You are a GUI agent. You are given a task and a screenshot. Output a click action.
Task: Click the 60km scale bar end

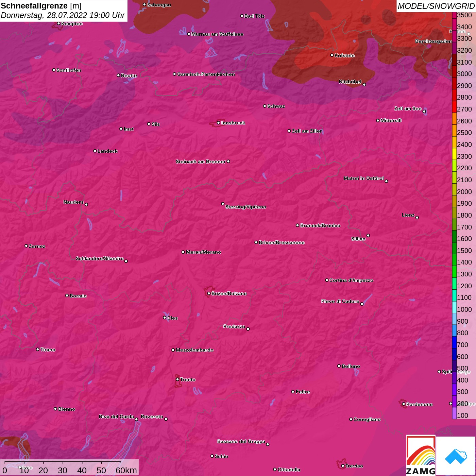121,463
